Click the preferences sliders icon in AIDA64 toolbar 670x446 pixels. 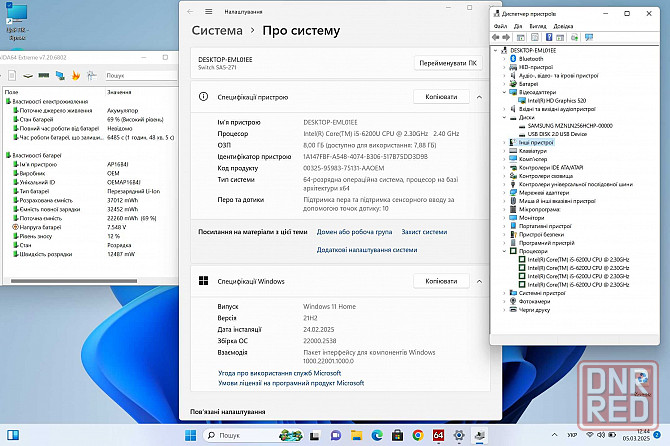pos(91,76)
